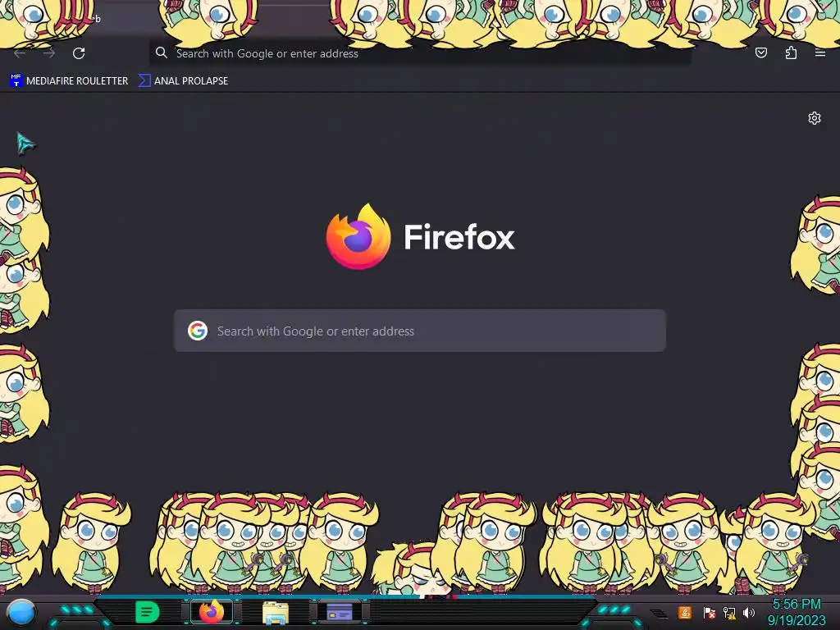This screenshot has width=840, height=630.
Task: Click the Java tray icon
Action: pyautogui.click(x=685, y=612)
